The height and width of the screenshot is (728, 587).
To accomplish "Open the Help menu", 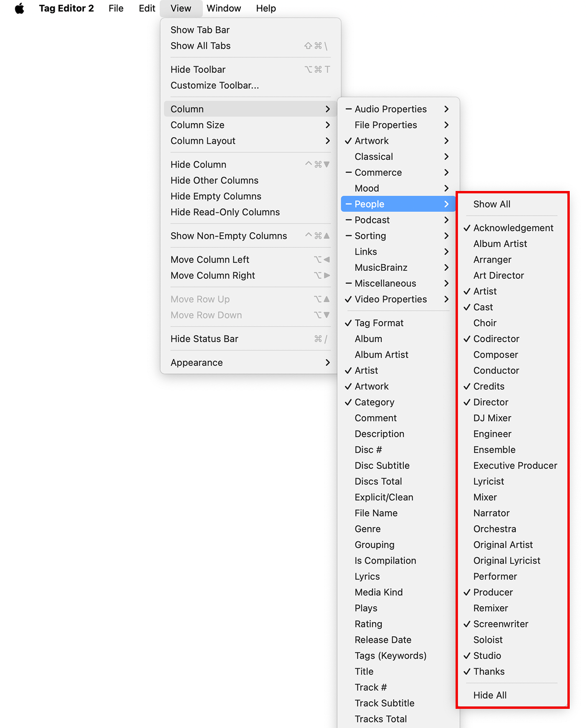I will pos(266,8).
